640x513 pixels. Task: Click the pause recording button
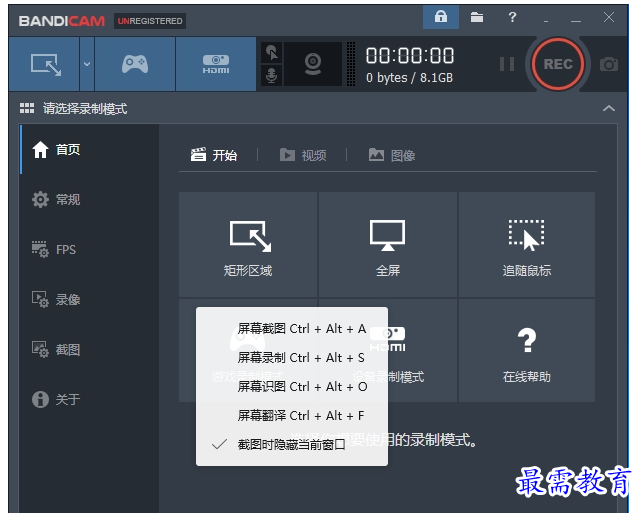tap(507, 64)
